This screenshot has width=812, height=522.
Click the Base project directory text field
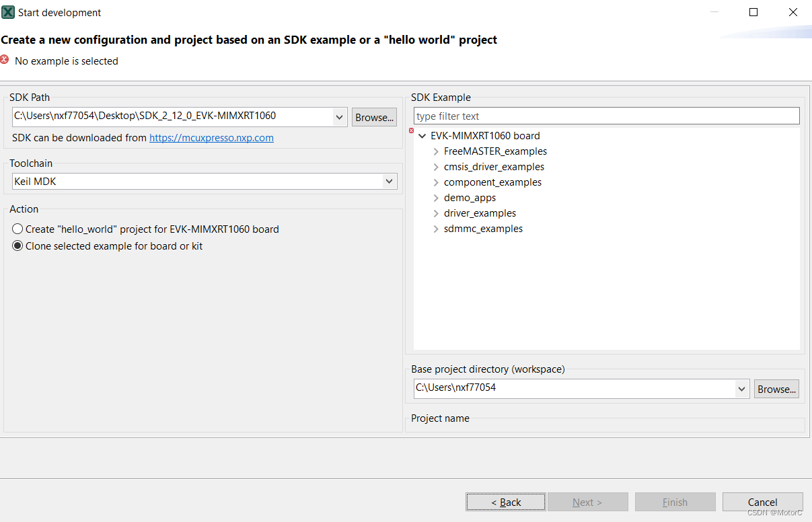pyautogui.click(x=575, y=388)
